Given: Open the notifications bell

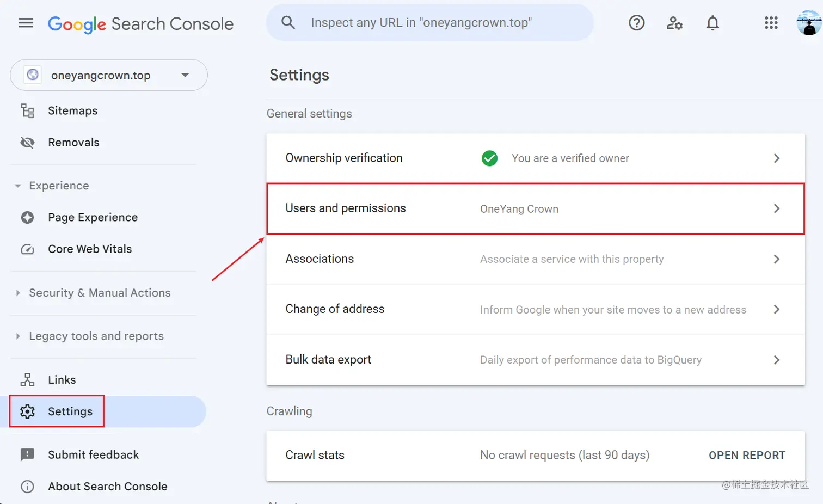Looking at the screenshot, I should click(x=713, y=23).
